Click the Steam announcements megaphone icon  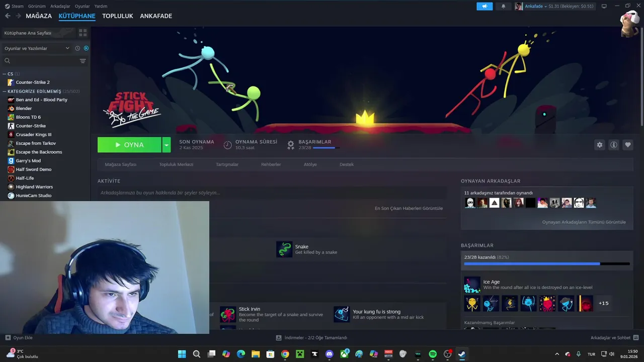tap(485, 6)
